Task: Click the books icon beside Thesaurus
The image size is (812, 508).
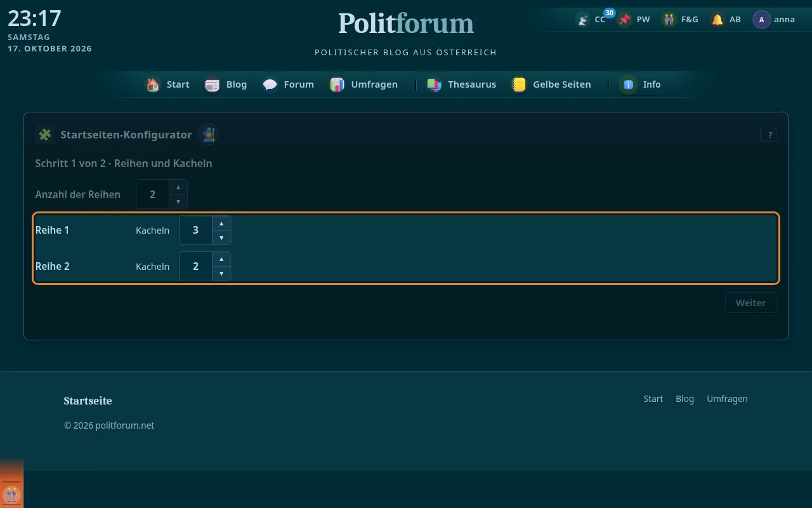Action: point(434,84)
